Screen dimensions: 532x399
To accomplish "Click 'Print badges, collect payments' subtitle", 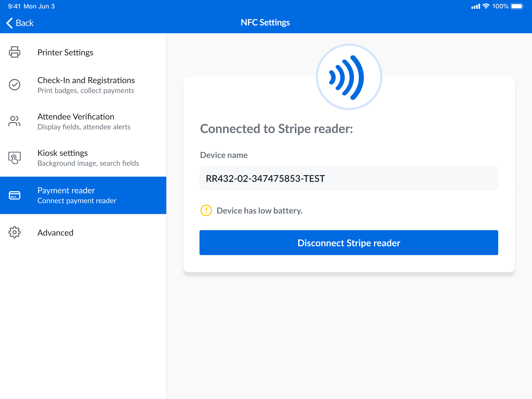I will (86, 91).
